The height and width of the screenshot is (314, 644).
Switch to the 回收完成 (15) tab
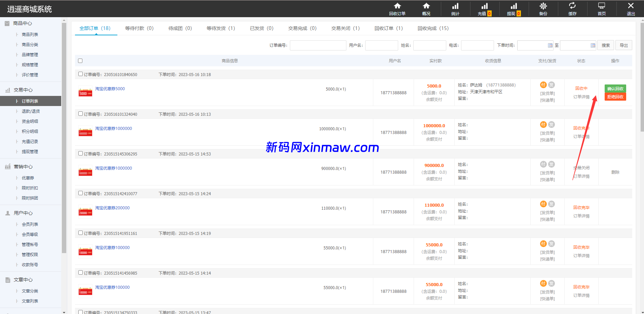click(x=433, y=28)
